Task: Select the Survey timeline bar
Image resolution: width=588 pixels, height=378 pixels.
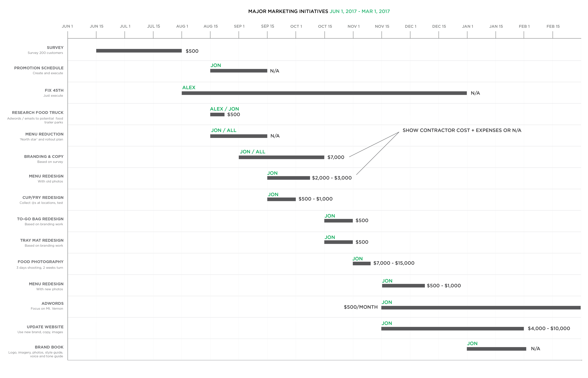Action: pyautogui.click(x=139, y=51)
